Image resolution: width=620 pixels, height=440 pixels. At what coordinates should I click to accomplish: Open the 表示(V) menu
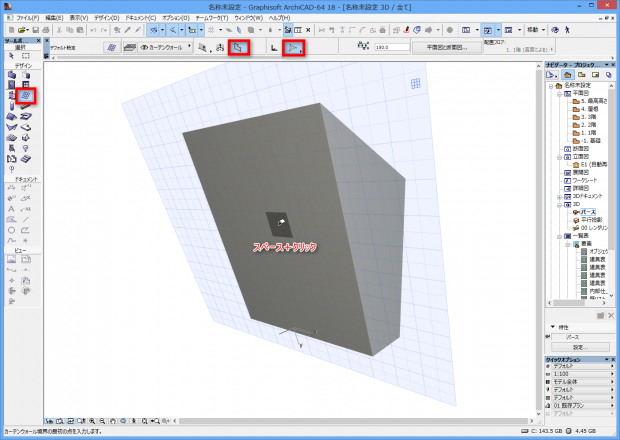(79, 18)
